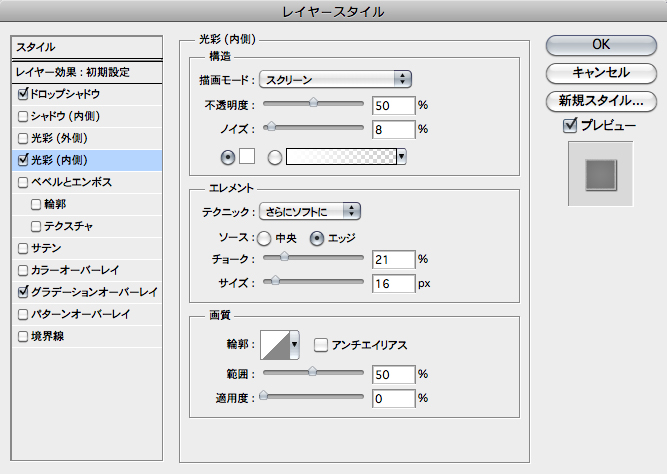Open the 描画モード スクリーン dropdown
667x474 pixels.
click(x=336, y=78)
